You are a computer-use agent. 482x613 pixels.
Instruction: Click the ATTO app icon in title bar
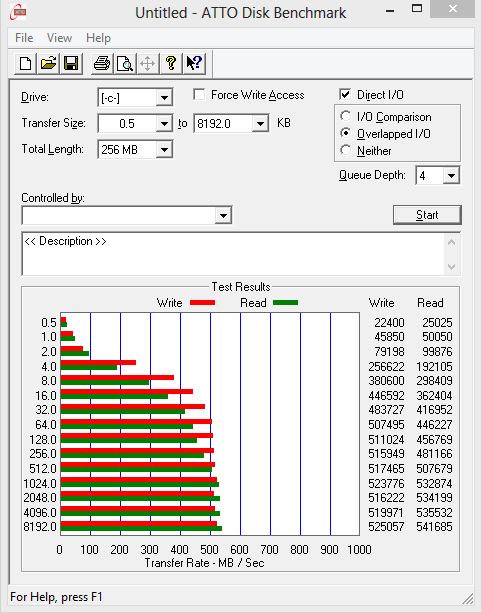point(18,12)
